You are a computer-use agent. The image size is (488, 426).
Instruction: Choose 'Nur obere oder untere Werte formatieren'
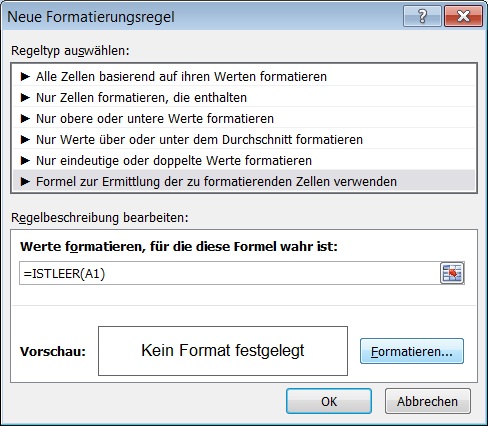coord(244,118)
